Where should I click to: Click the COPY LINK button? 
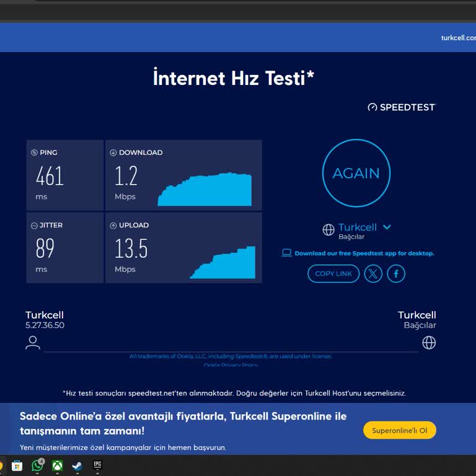tap(333, 273)
